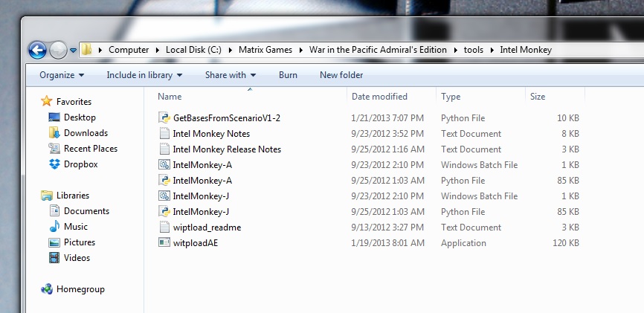The width and height of the screenshot is (644, 313).
Task: Select Downloads in the navigation pane
Action: coord(86,132)
